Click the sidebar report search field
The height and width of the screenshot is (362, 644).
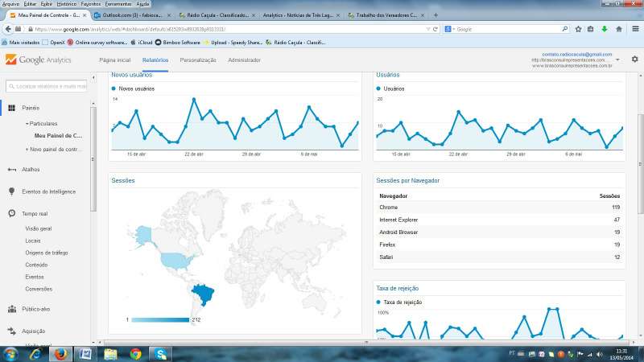(x=48, y=85)
